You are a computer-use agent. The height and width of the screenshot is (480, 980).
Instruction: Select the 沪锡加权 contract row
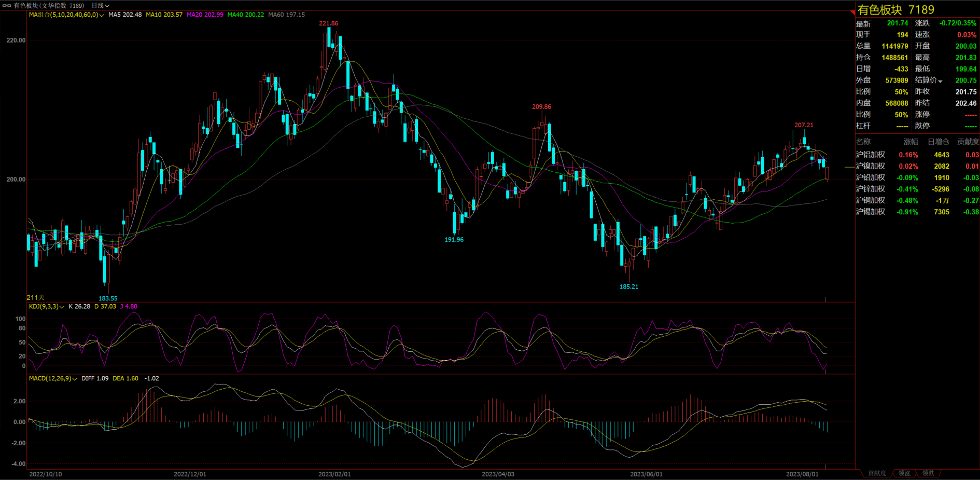click(870, 212)
